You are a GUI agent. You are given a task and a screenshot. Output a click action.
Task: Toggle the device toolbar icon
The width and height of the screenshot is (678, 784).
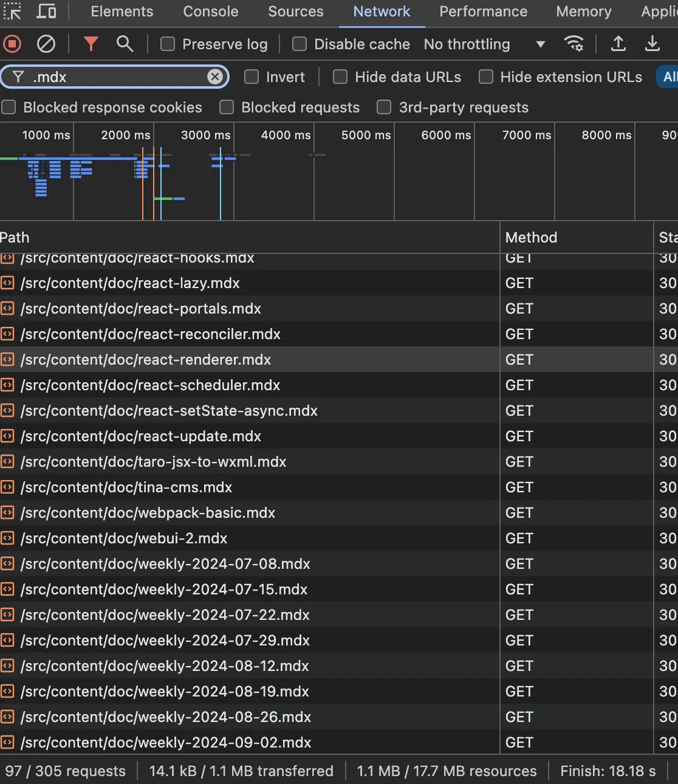(47, 12)
